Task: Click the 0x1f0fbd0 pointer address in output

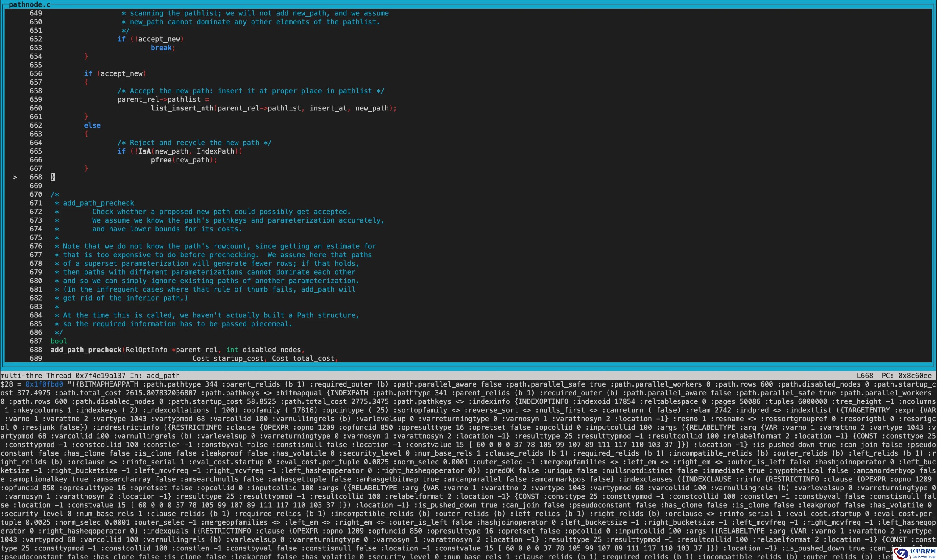Action: click(44, 384)
